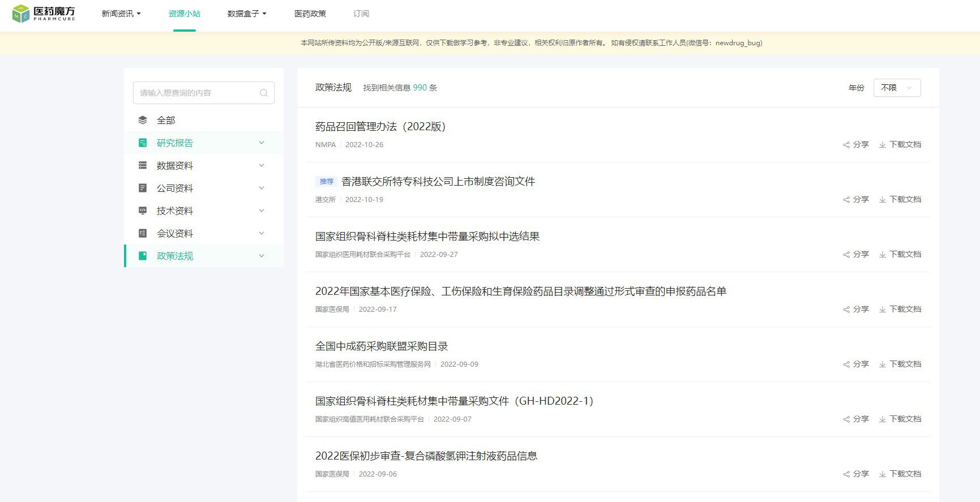The height and width of the screenshot is (502, 980).
Task: Click download icon for 香港联交所 document
Action: 883,200
